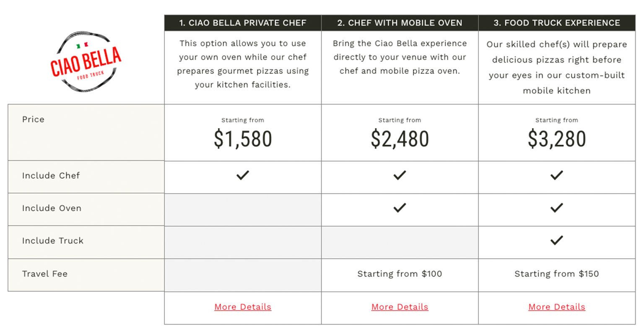Click the Include Chef checkmark for Food Truck
This screenshot has height=335, width=644.
click(556, 175)
